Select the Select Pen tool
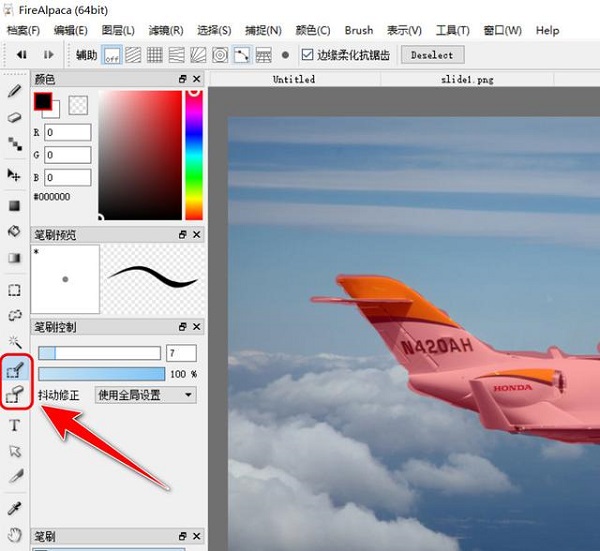This screenshot has height=551, width=600. [15, 369]
